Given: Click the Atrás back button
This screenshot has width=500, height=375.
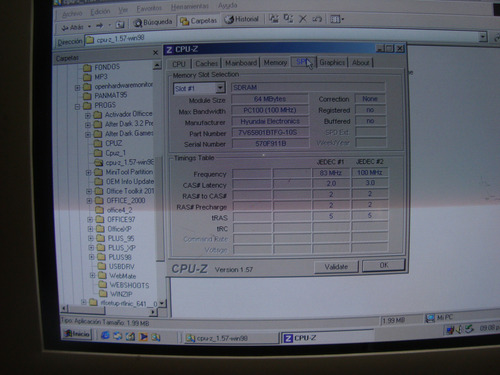Looking at the screenshot, I should [72, 27].
